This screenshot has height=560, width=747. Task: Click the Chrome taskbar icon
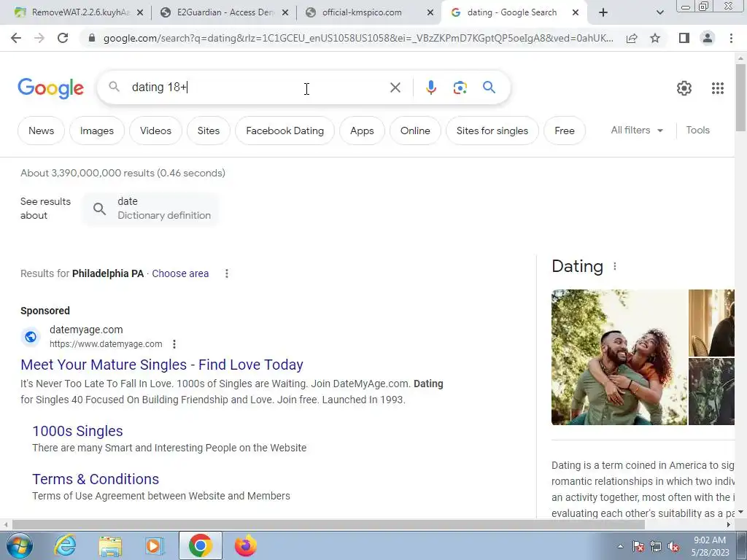click(200, 545)
